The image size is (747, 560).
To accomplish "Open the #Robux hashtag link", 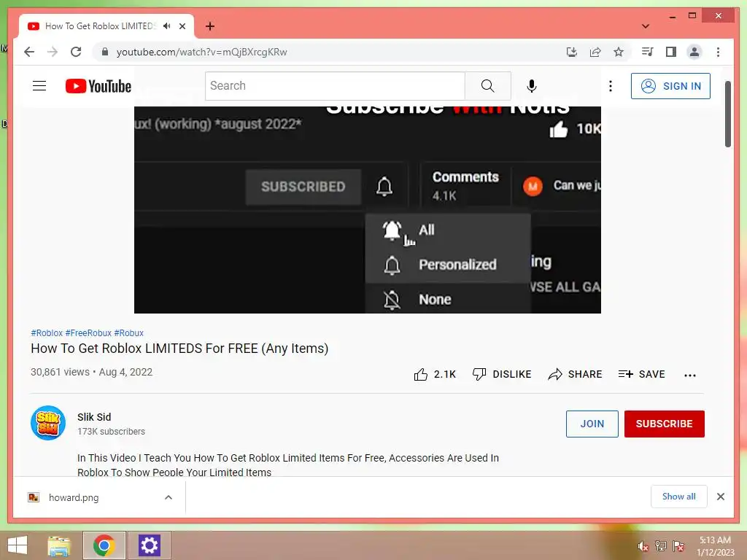I will point(128,332).
